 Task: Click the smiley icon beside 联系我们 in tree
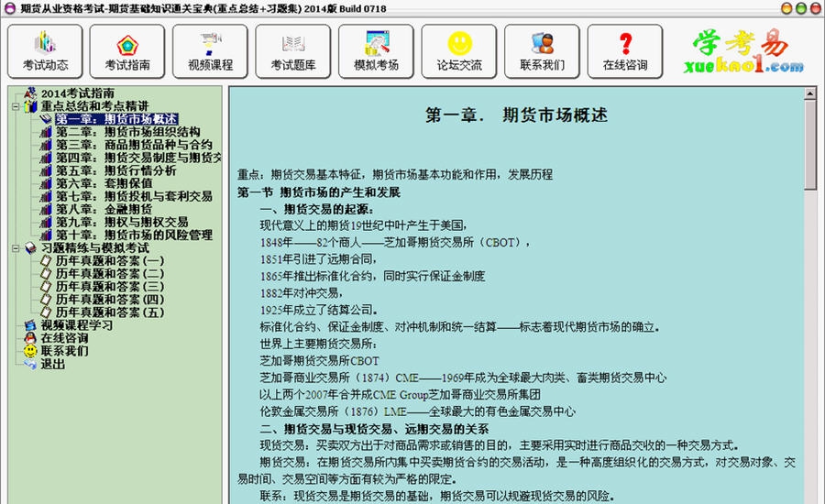point(30,351)
